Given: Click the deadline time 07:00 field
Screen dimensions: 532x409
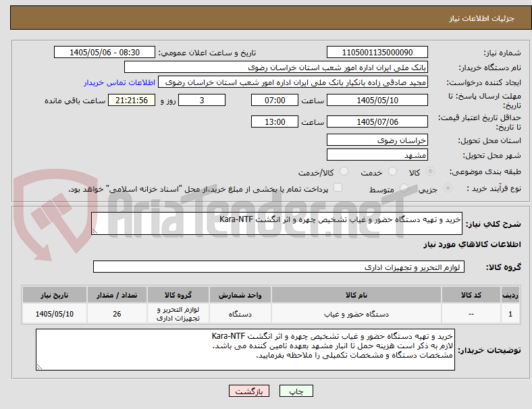Looking at the screenshot, I should tap(275, 100).
